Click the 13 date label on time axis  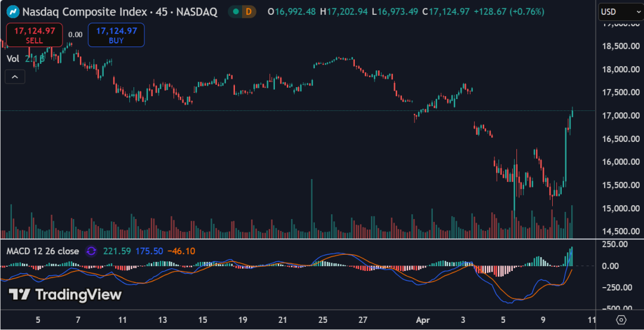click(163, 319)
